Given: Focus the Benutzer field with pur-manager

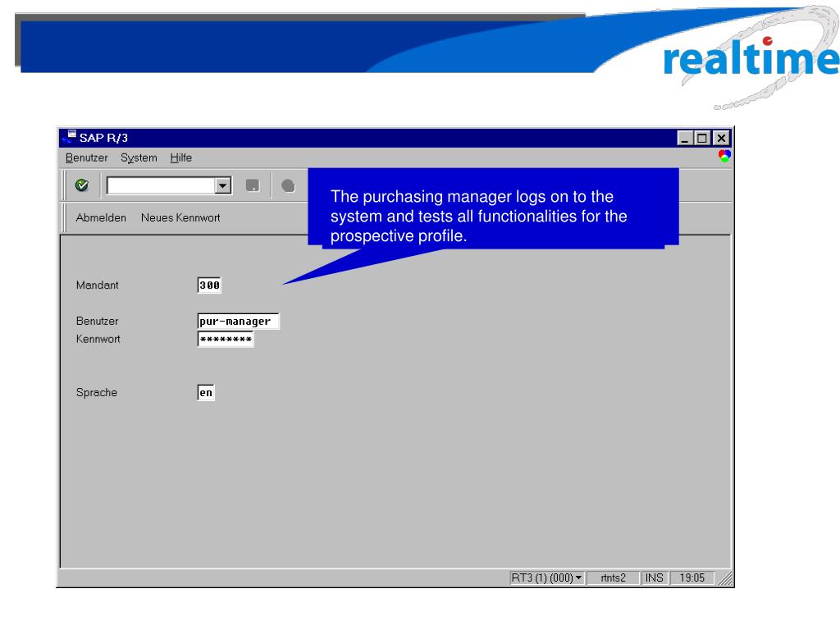Looking at the screenshot, I should click(239, 322).
